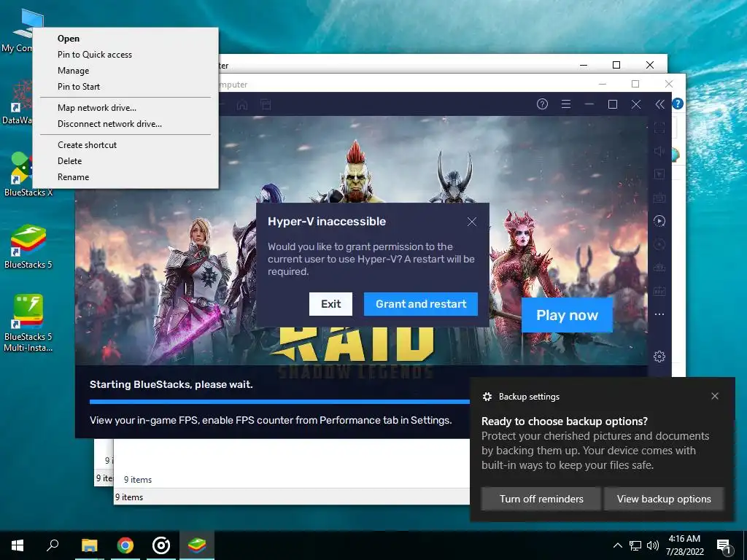747x560 pixels.
Task: Click "Ready to choose backup options?" notification heading
Action: (565, 421)
